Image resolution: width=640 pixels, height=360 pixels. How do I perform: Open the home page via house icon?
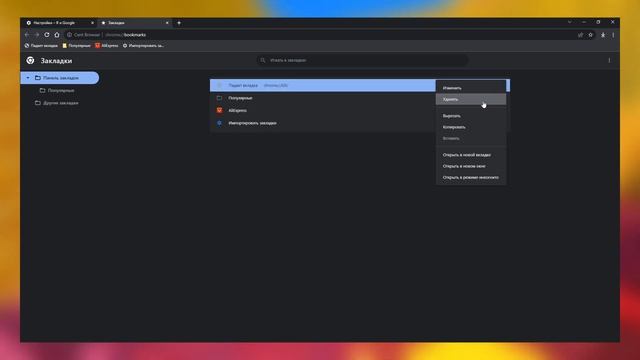[x=57, y=35]
